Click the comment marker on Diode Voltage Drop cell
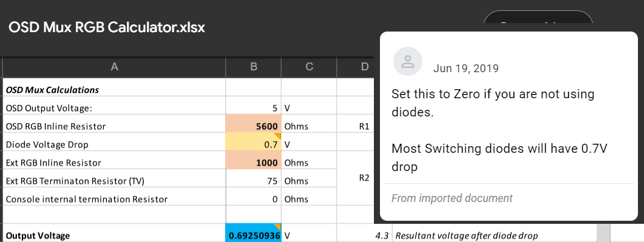 (278, 135)
